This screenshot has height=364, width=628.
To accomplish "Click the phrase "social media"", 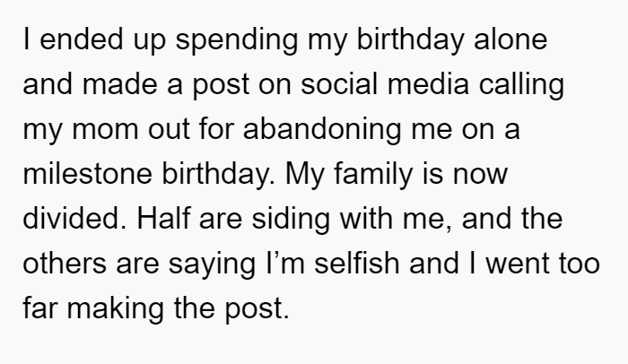I will coord(385,84).
